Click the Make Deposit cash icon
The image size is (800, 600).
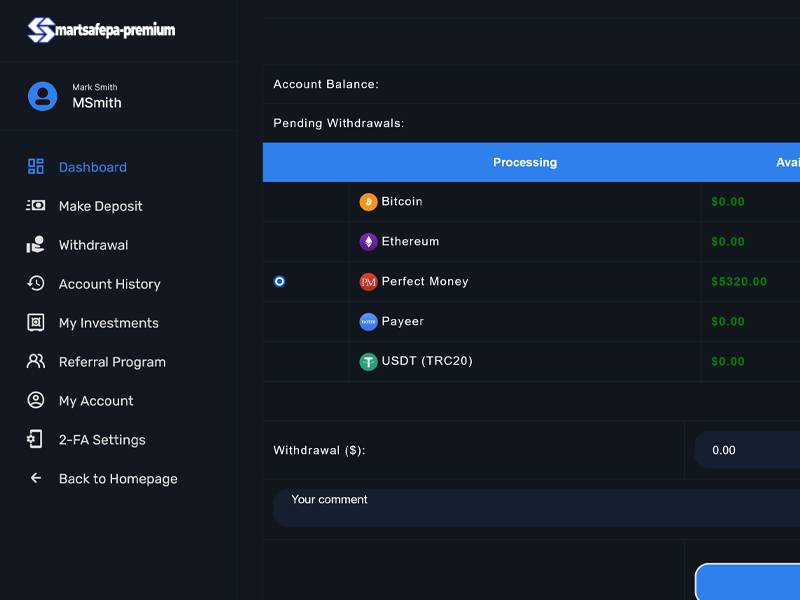(36, 206)
